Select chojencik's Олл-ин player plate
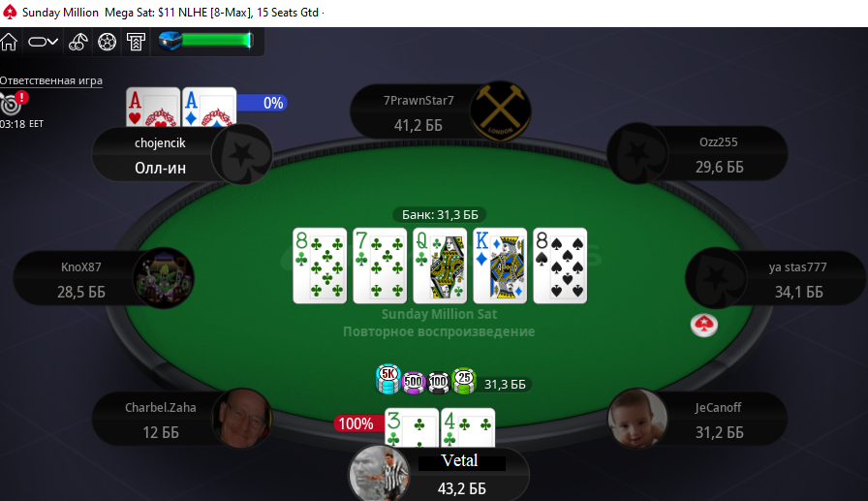Viewport: 868px width, 501px height. point(160,155)
